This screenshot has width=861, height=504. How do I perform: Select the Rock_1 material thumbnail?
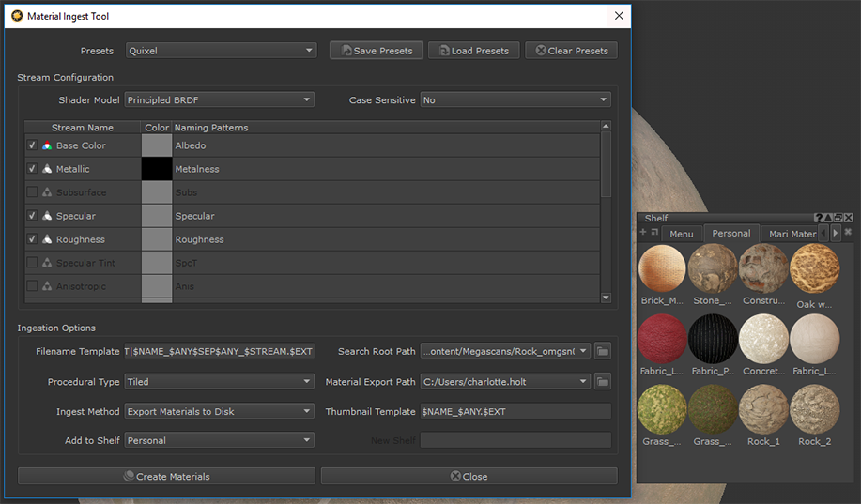point(763,409)
